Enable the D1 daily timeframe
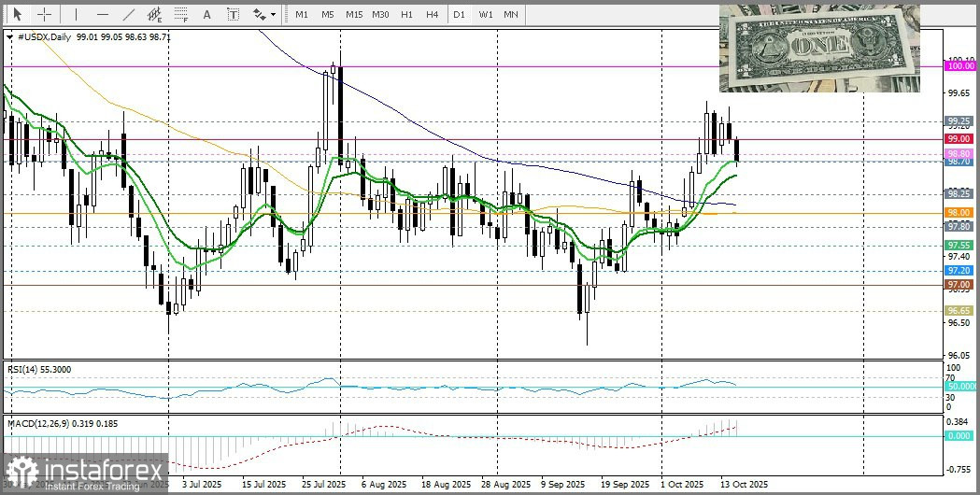Image resolution: width=980 pixels, height=495 pixels. 459,15
